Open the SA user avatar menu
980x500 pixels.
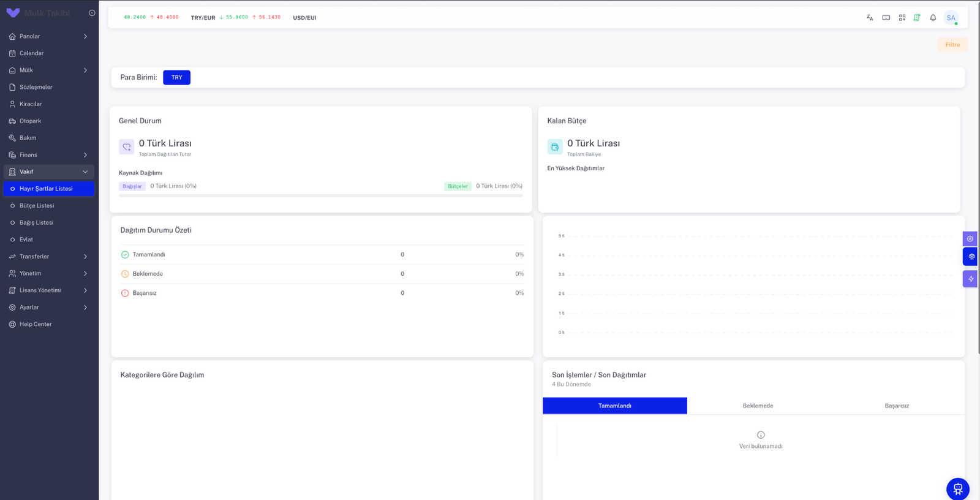[951, 18]
